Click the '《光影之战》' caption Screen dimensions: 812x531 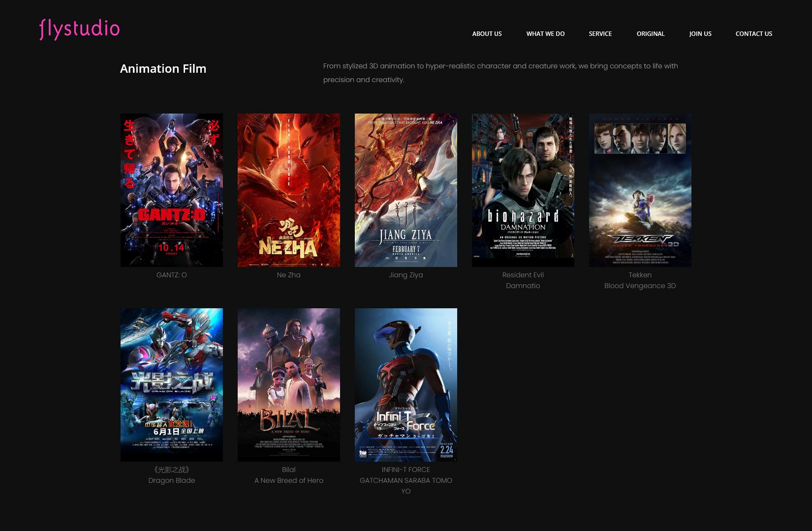click(172, 470)
